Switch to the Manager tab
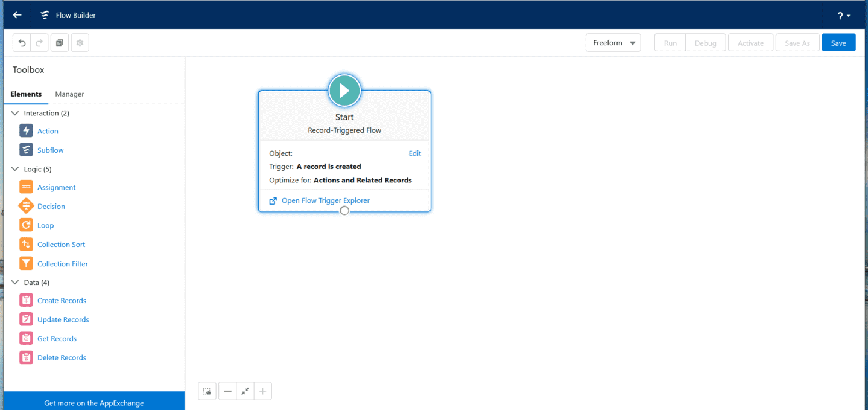868x410 pixels. coord(69,94)
